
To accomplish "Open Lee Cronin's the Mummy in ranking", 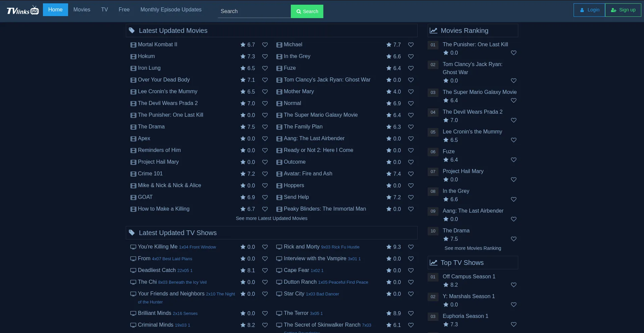I will coord(472,132).
